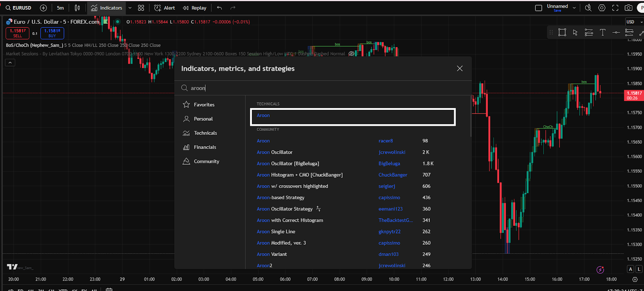Open the EURUSD symbol search
This screenshot has width=644, height=291.
point(19,8)
